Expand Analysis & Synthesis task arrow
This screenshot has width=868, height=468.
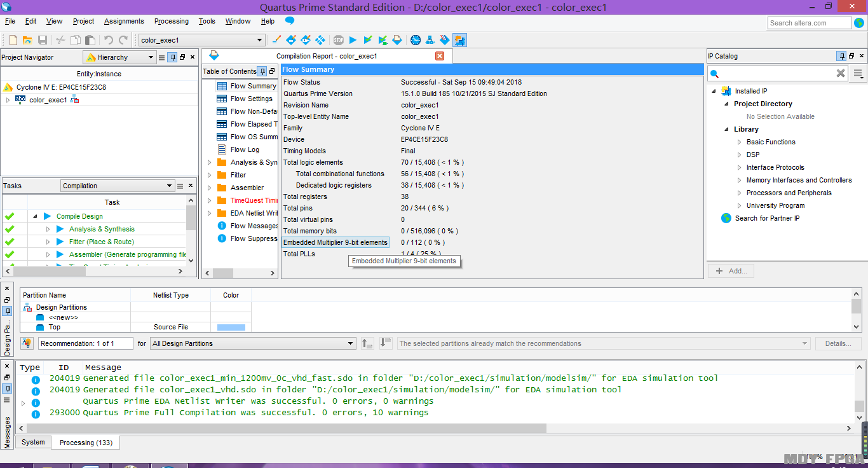click(x=48, y=229)
